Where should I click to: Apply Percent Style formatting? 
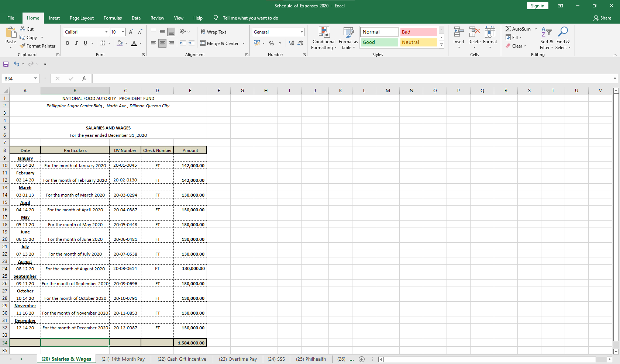[271, 43]
